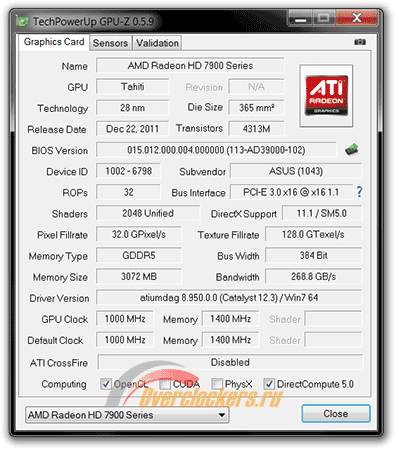Click the Bandwidth field 268.8 GB/s
Viewport: 396px width, 450px height.
point(313,276)
